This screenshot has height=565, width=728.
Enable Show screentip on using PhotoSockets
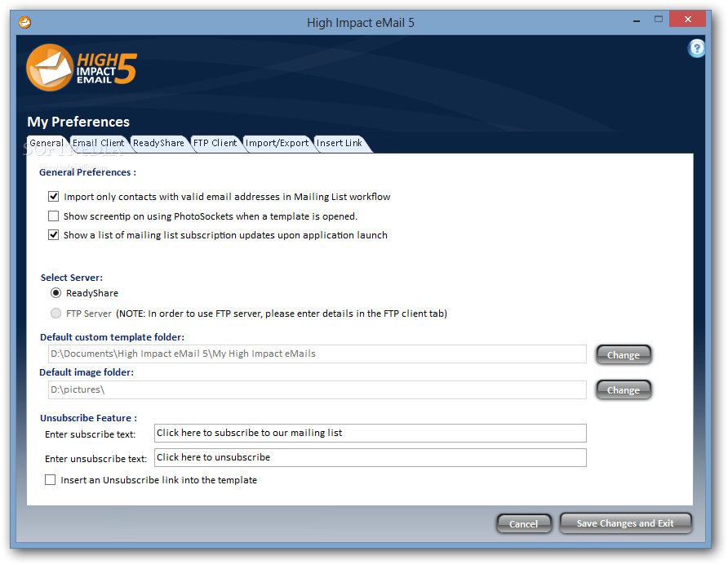click(x=53, y=216)
